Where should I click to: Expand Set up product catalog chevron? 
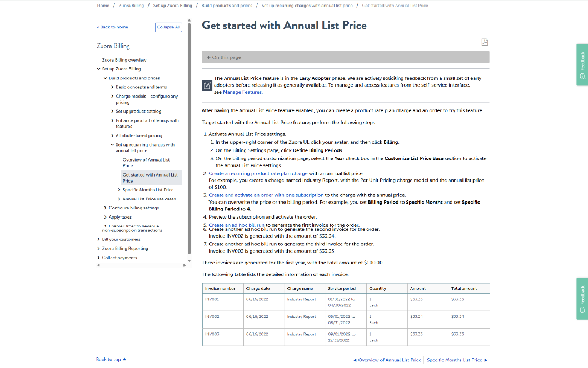[112, 111]
